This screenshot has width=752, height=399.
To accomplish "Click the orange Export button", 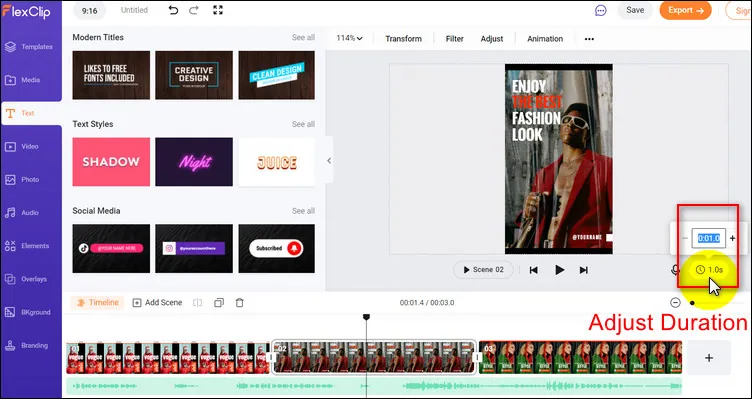I will click(685, 10).
